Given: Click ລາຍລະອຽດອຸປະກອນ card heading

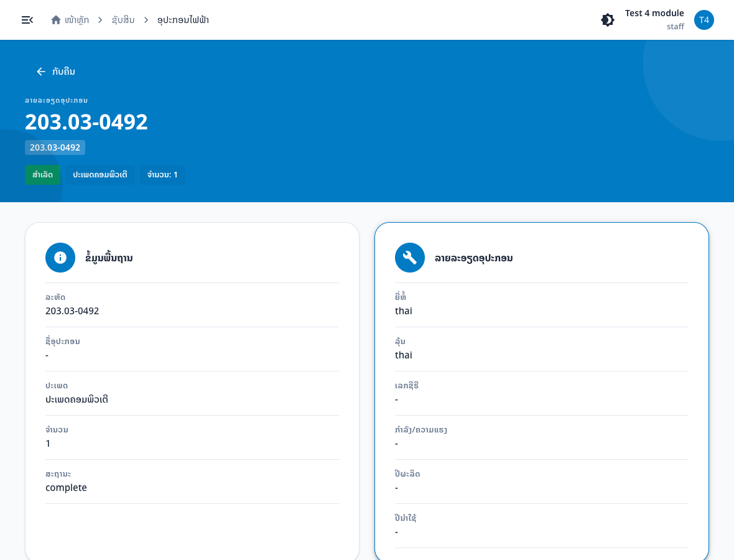Looking at the screenshot, I should click(474, 258).
